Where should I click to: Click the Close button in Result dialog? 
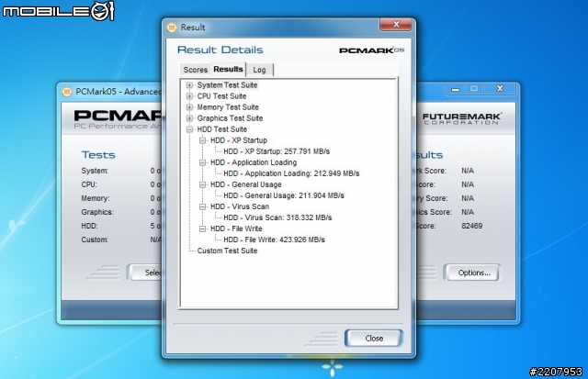pyautogui.click(x=374, y=339)
